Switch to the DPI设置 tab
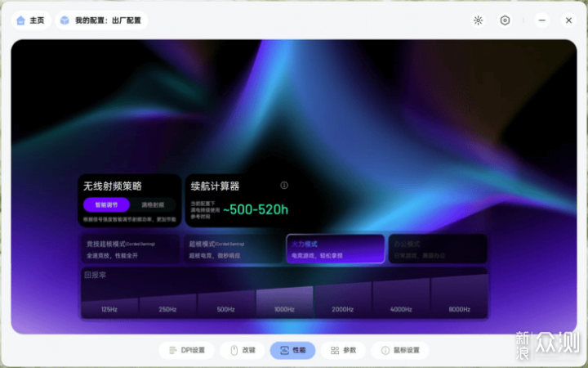This screenshot has width=588, height=368. pyautogui.click(x=187, y=350)
